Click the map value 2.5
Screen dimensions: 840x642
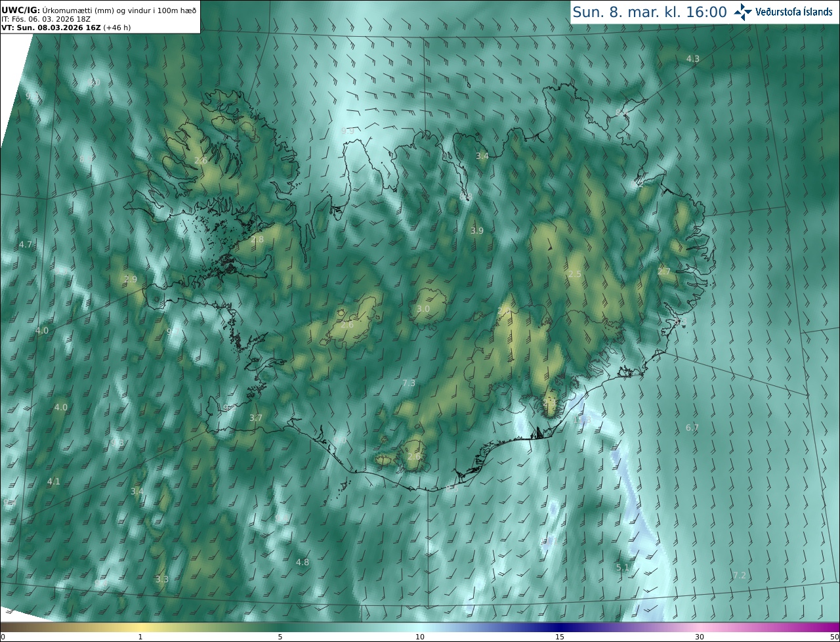click(x=574, y=274)
